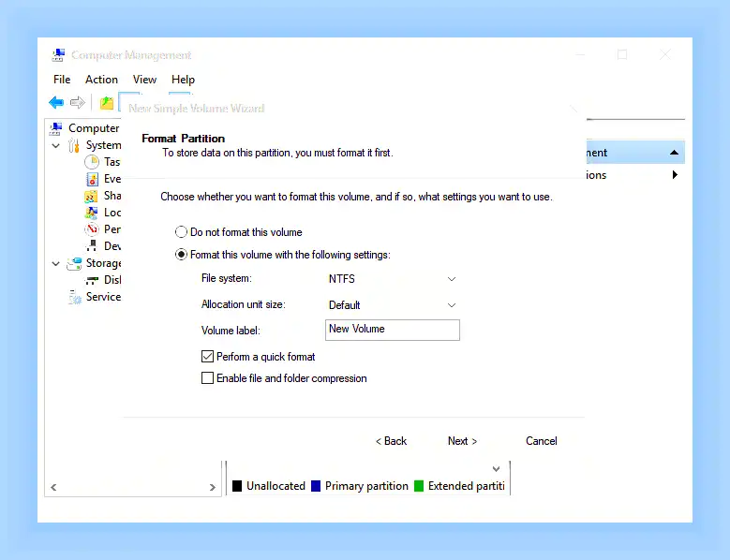Select Format this volume with following settings
730x560 pixels.
181,255
